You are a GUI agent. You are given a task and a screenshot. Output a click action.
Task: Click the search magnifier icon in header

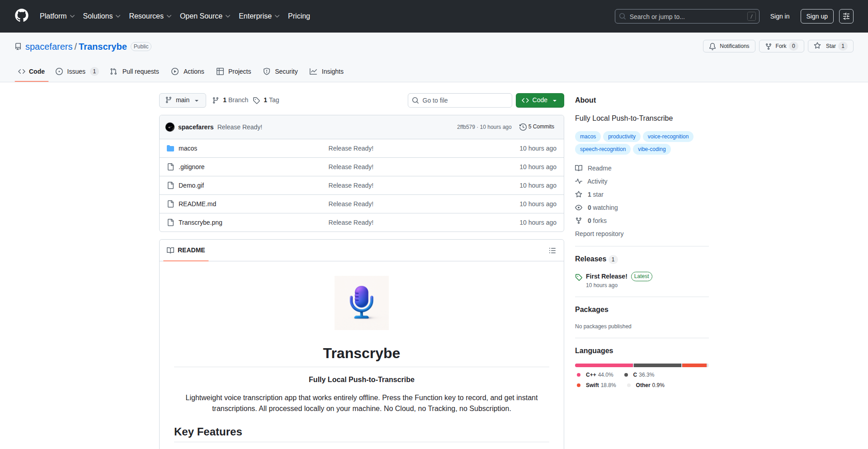click(x=623, y=16)
